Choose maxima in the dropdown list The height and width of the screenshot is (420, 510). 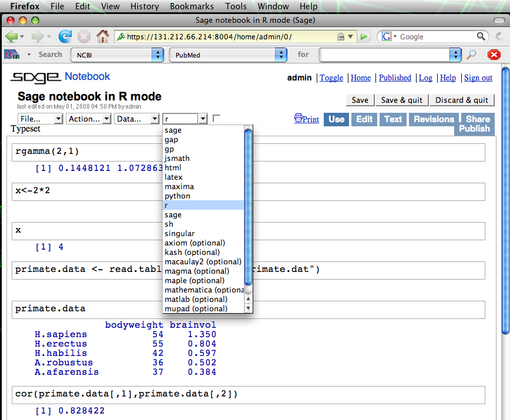coord(179,186)
